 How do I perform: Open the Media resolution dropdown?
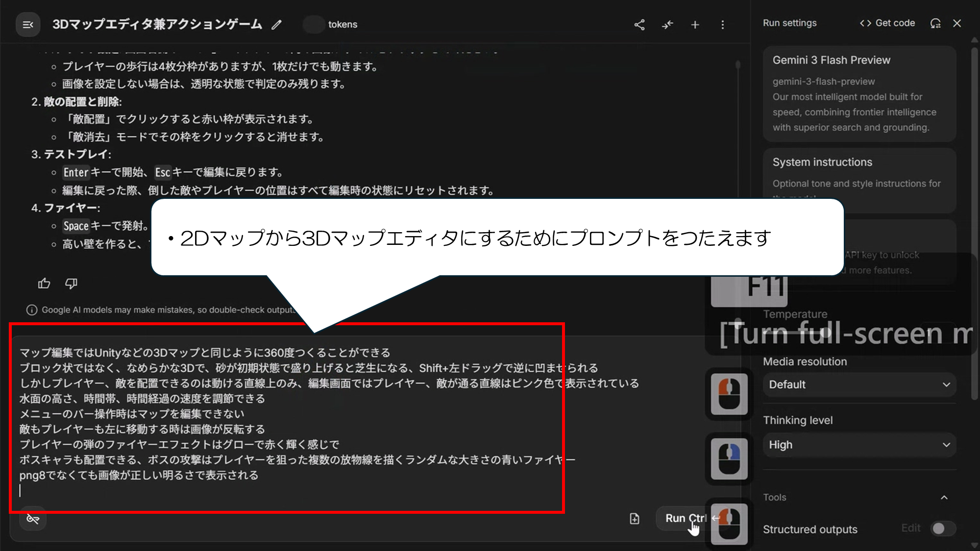click(859, 384)
